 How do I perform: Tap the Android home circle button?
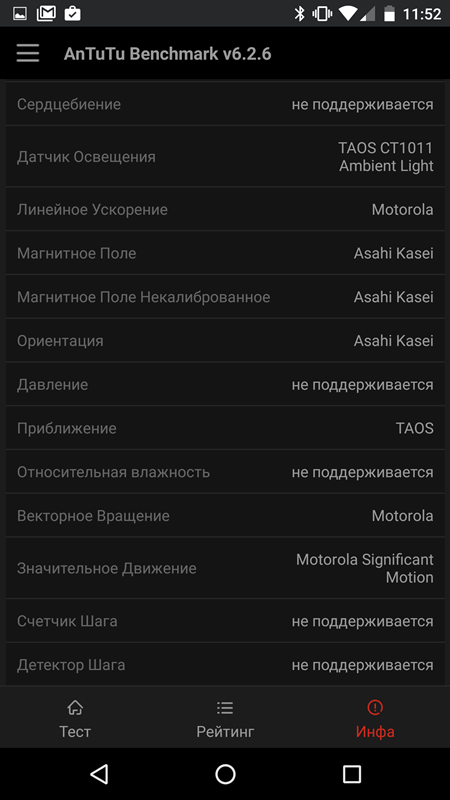click(225, 773)
